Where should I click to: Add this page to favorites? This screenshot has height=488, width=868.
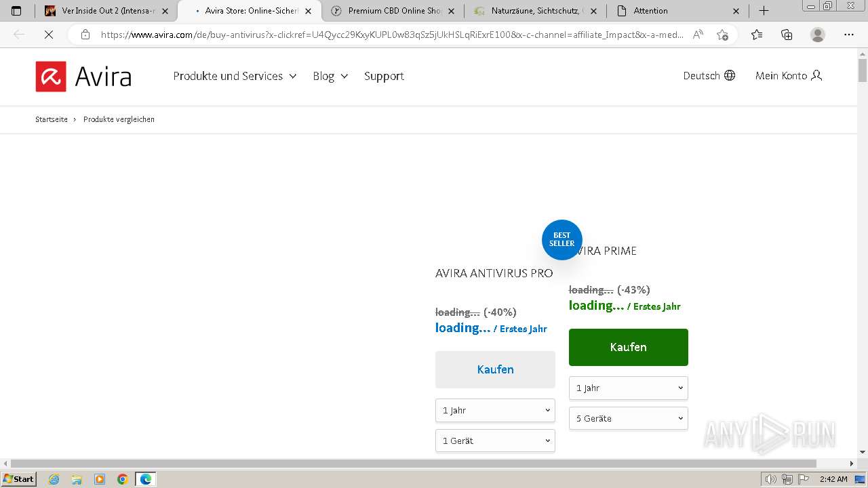[723, 35]
